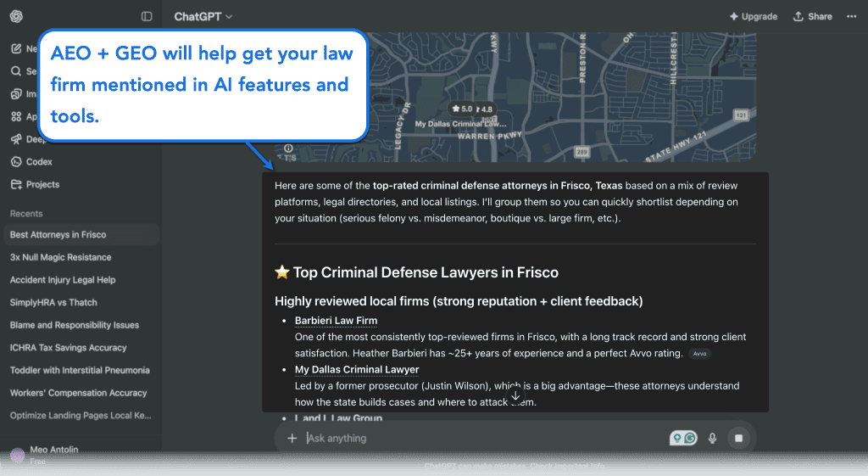This screenshot has width=868, height=476.
Task: Click the Avvo source citation chip
Action: tap(699, 354)
